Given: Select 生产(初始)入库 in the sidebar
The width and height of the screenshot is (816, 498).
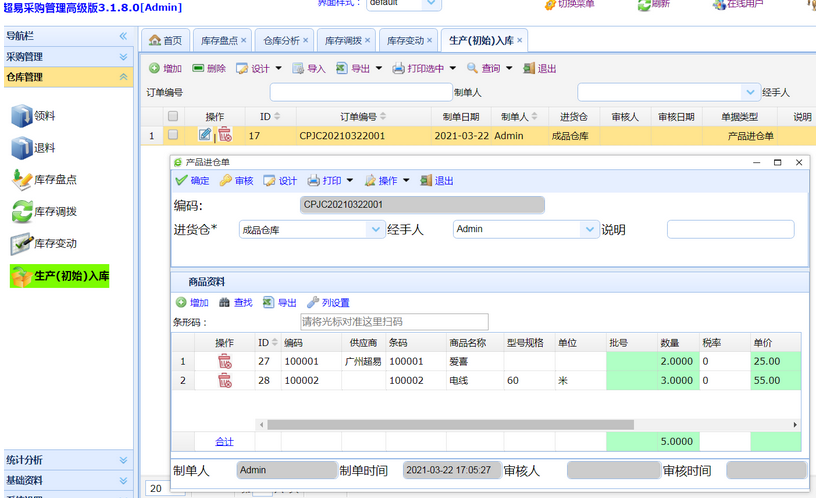Looking at the screenshot, I should click(60, 276).
